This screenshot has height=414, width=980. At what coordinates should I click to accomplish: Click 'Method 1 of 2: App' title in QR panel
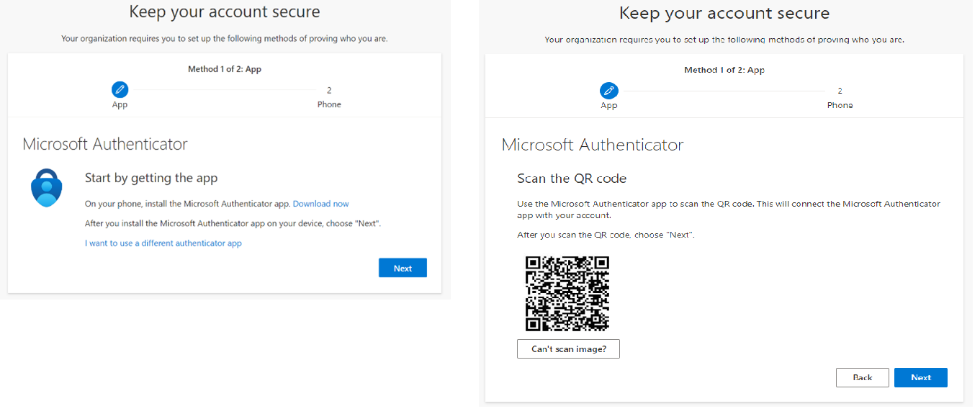(x=724, y=70)
